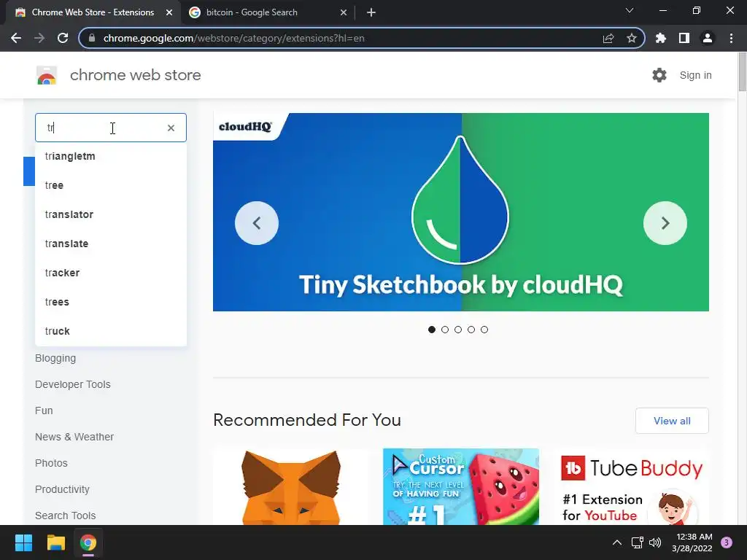The height and width of the screenshot is (560, 747).
Task: Open the Extensions puzzle icon
Action: point(661,38)
